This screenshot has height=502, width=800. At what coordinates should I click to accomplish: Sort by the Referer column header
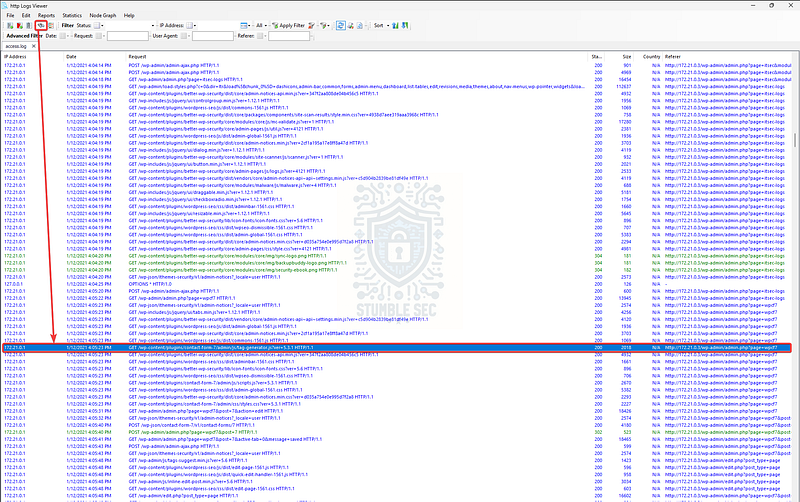click(727, 57)
